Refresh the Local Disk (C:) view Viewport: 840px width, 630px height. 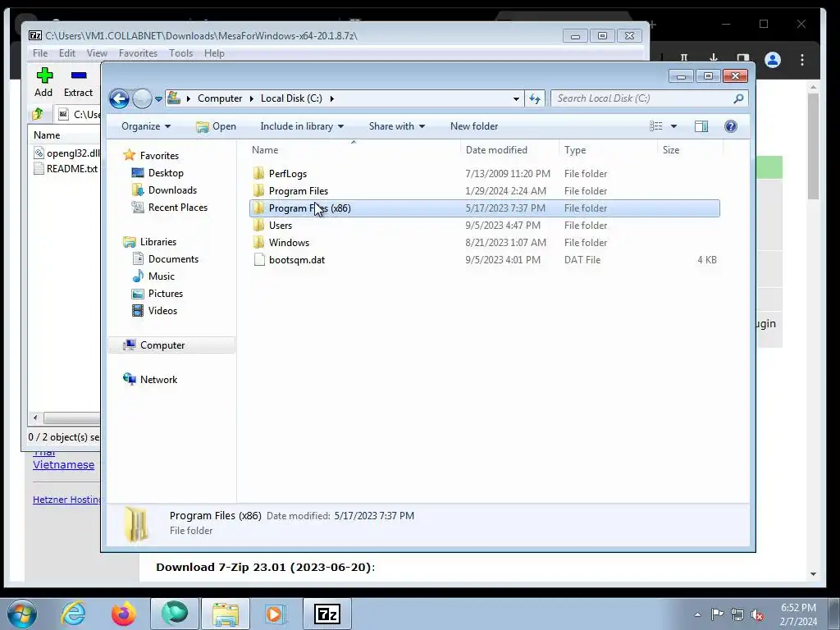(x=535, y=98)
